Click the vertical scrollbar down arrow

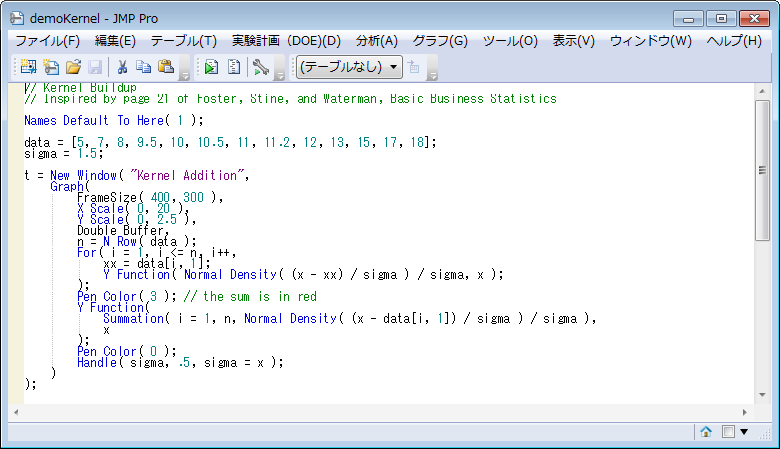763,395
